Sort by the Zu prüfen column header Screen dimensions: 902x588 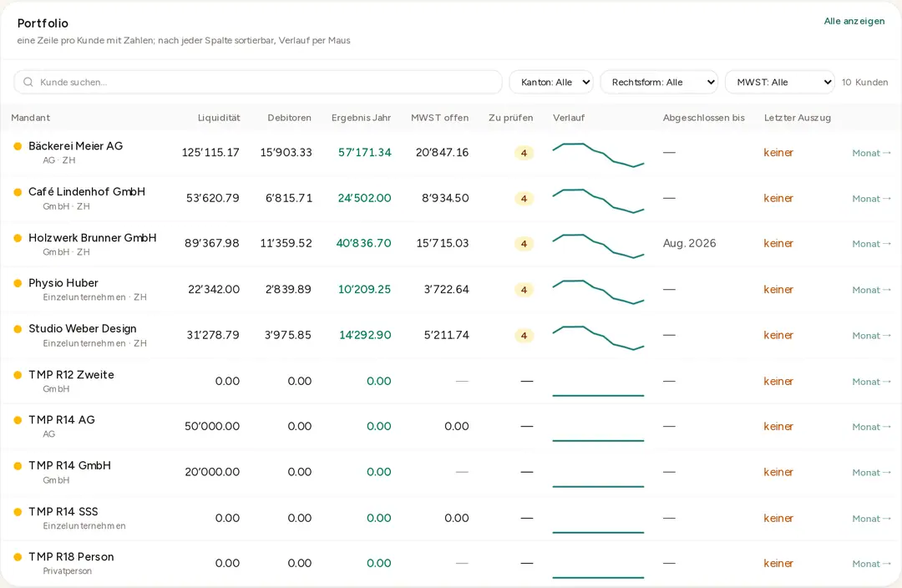tap(511, 118)
